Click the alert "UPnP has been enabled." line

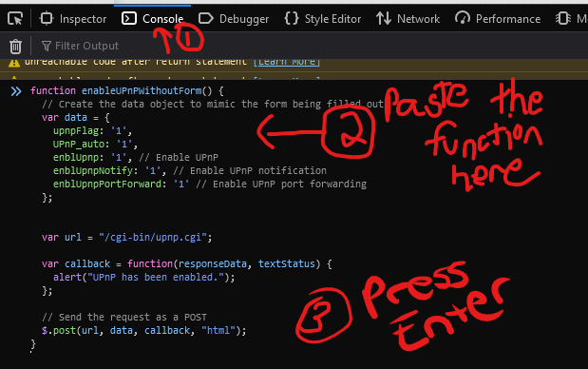[x=144, y=277]
